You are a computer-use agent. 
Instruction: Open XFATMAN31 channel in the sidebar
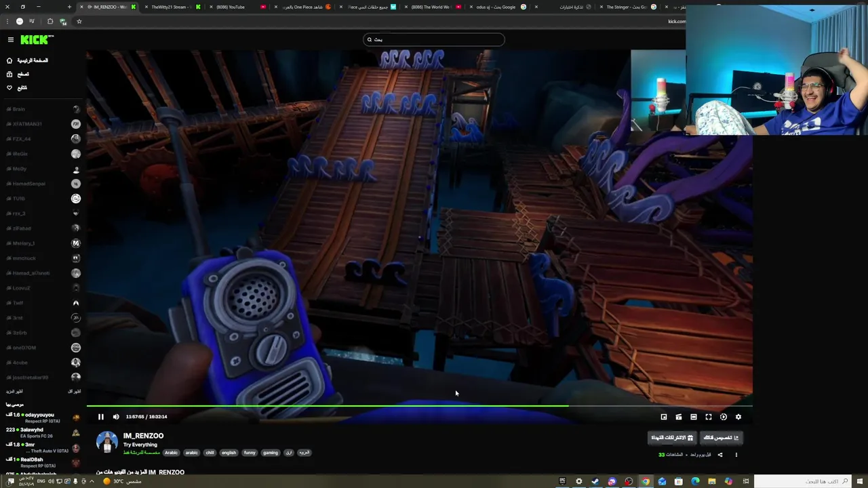pyautogui.click(x=43, y=124)
